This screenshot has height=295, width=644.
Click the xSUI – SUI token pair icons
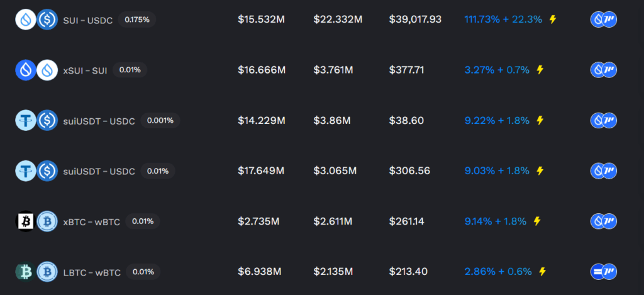click(x=36, y=70)
